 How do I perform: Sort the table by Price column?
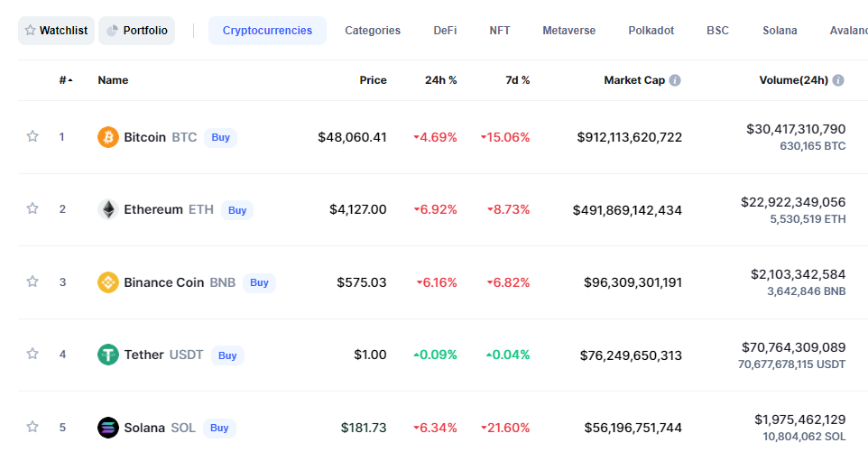(x=374, y=80)
